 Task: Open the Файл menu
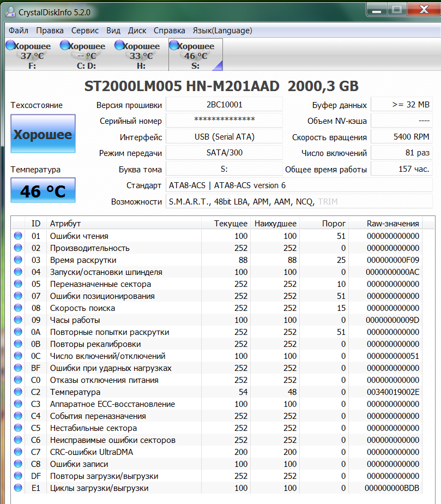click(19, 31)
